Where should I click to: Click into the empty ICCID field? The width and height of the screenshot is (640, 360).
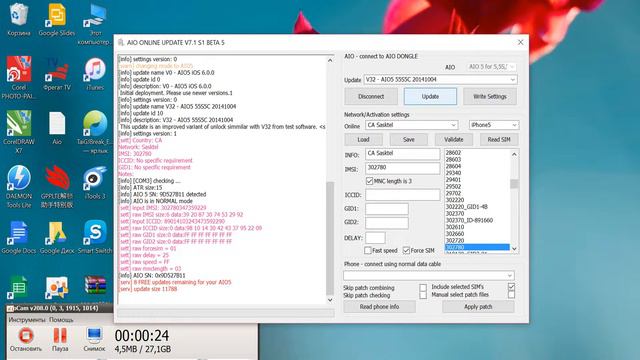402,195
